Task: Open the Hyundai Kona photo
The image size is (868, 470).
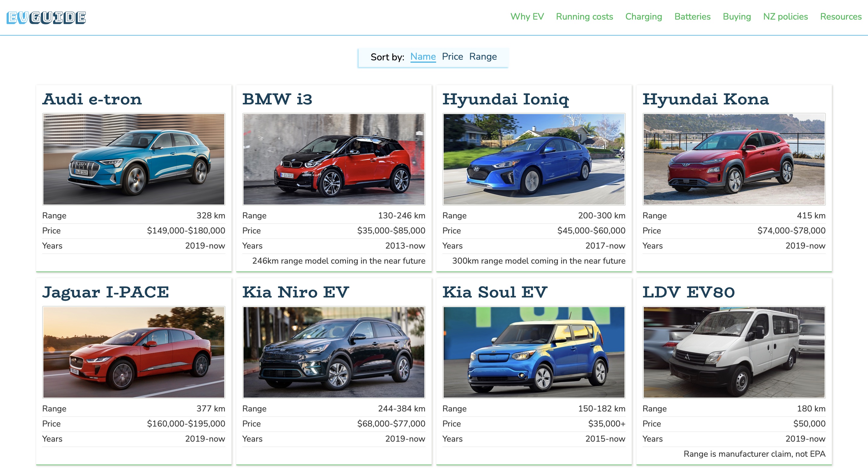Action: [734, 159]
